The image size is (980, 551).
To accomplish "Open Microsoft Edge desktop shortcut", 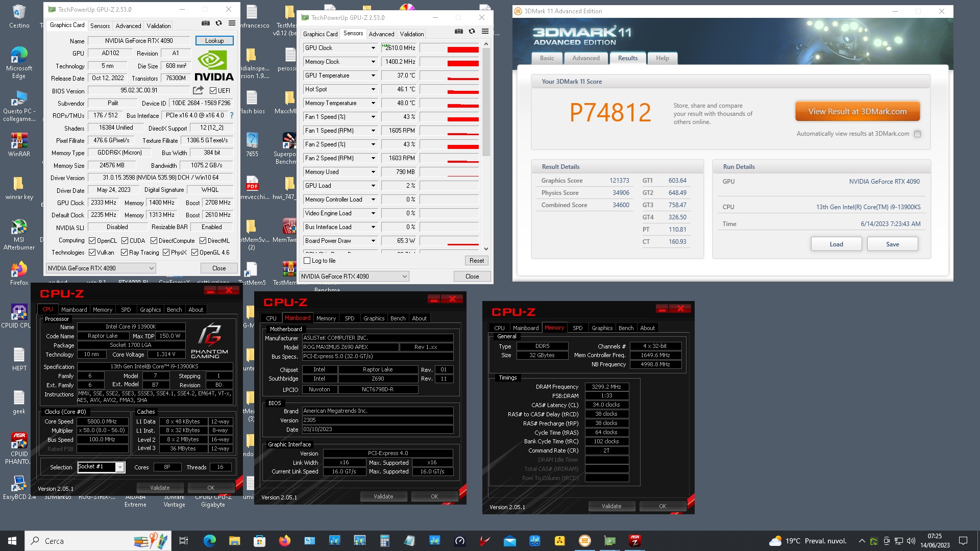I will tap(19, 62).
